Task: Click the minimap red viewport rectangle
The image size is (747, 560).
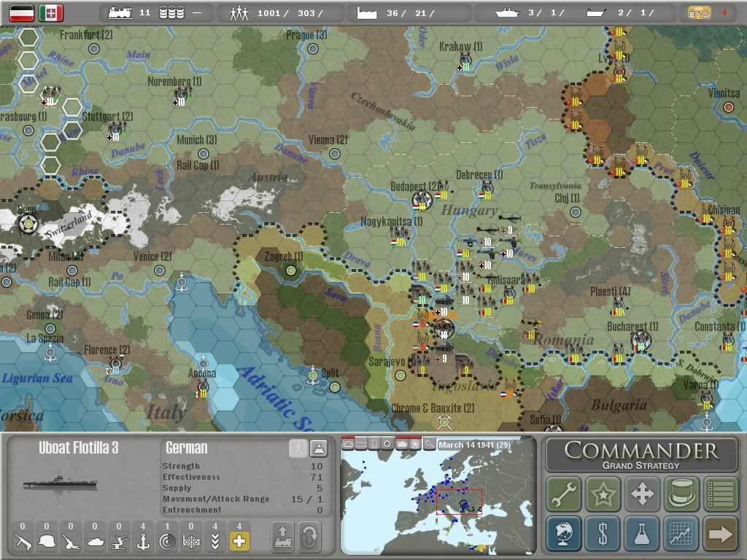Action: [x=460, y=502]
